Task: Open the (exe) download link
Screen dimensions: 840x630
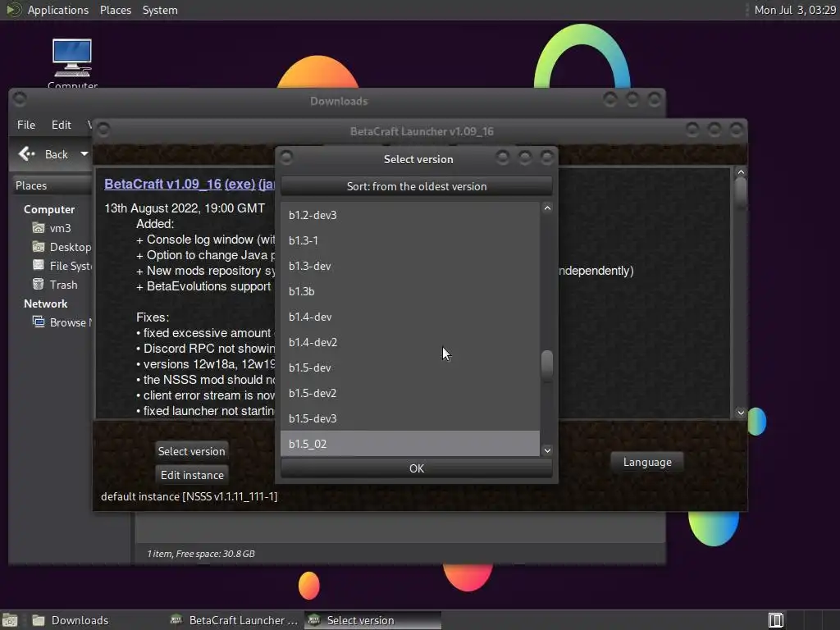Action: [240, 184]
